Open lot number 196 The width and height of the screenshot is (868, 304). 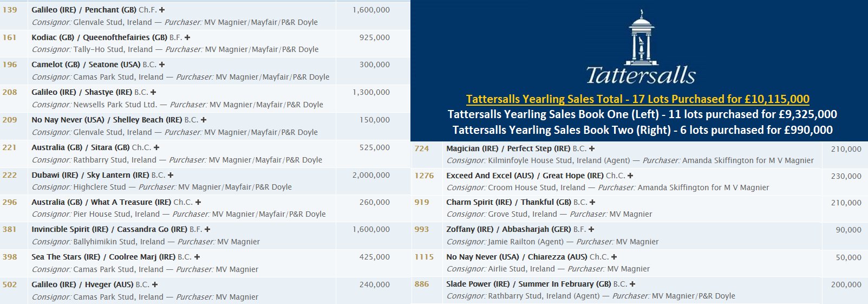10,65
